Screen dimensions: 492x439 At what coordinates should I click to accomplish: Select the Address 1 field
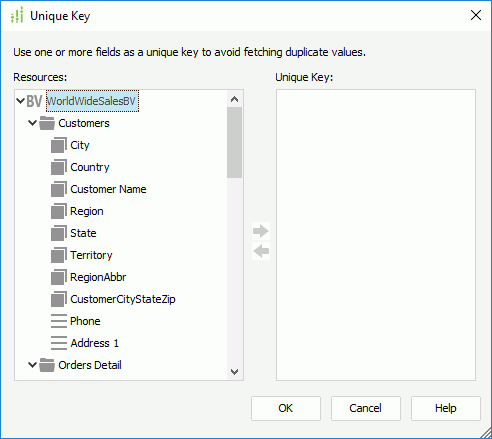[94, 343]
